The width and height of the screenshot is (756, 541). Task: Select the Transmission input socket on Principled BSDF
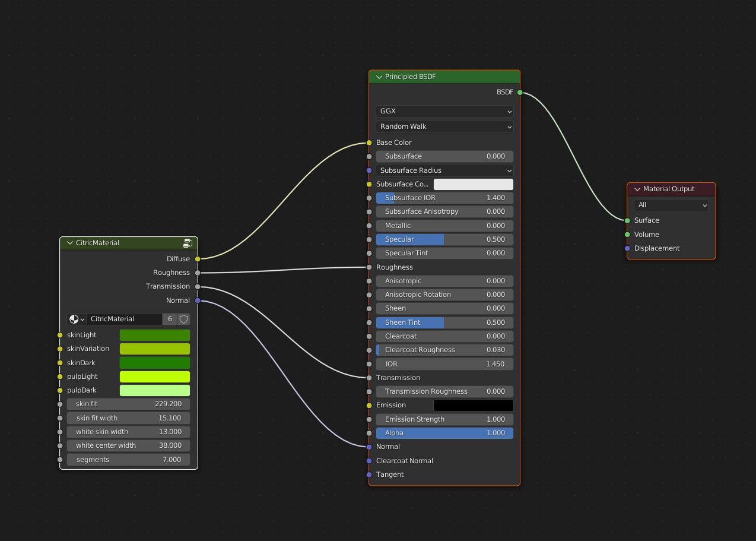coord(369,378)
